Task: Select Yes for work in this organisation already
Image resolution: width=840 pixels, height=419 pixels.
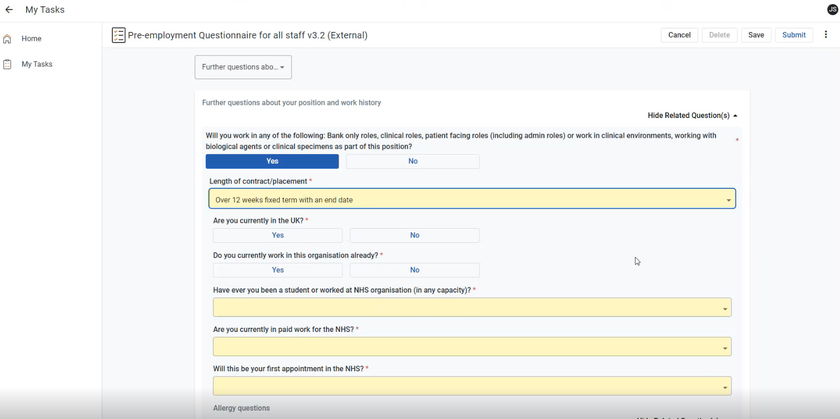Action: [x=278, y=270]
